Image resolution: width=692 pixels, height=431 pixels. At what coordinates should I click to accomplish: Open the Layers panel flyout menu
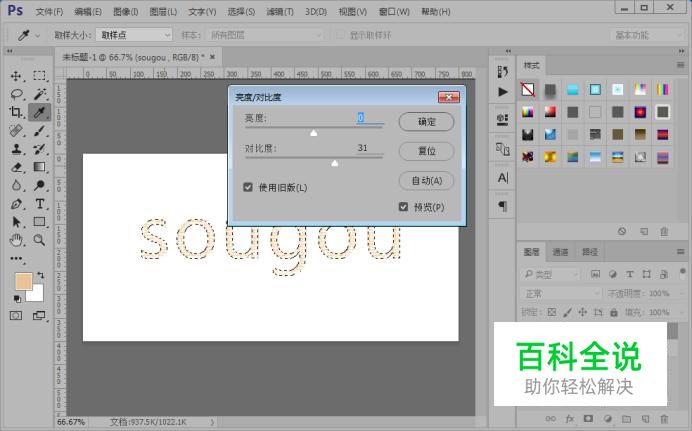pyautogui.click(x=680, y=252)
